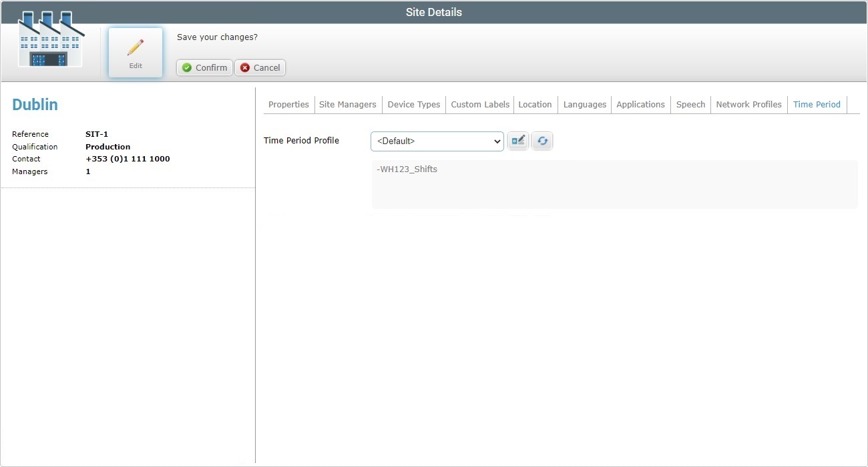Click the Dublin site name heading
This screenshot has width=868, height=467.
35,104
